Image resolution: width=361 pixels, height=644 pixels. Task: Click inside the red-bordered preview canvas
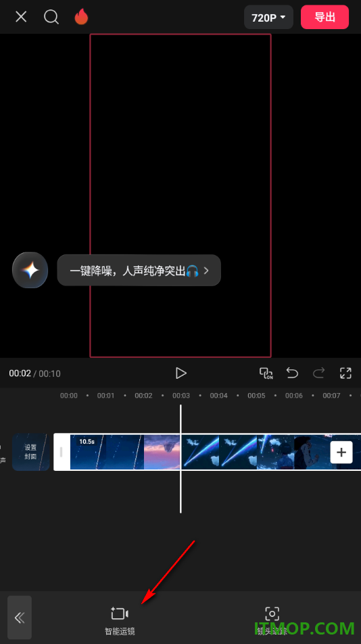pyautogui.click(x=180, y=195)
